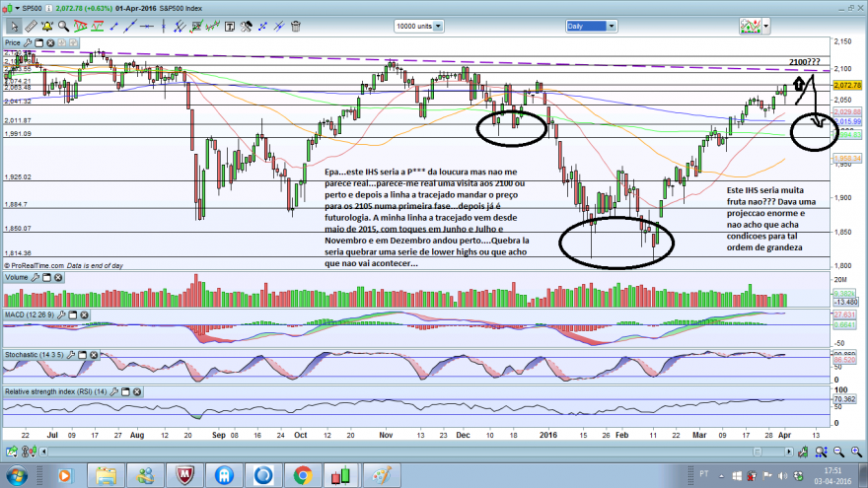The width and height of the screenshot is (868, 488).
Task: Remove the RSI indicator panel
Action: 137,391
